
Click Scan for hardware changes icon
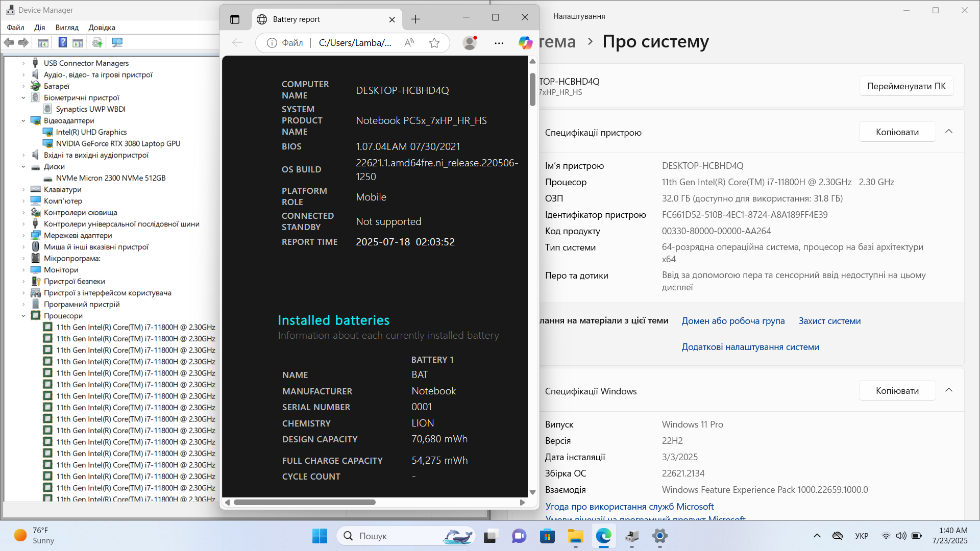pos(117,43)
